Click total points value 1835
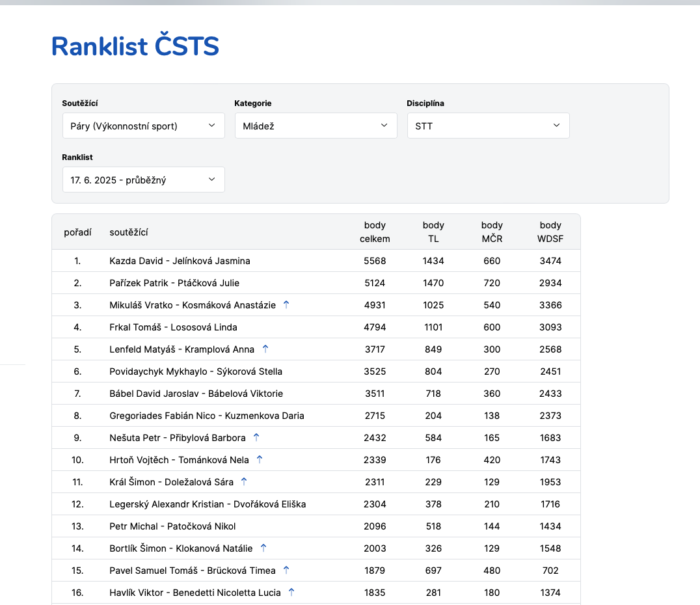Screen dimensions: 700x605 (x=375, y=593)
